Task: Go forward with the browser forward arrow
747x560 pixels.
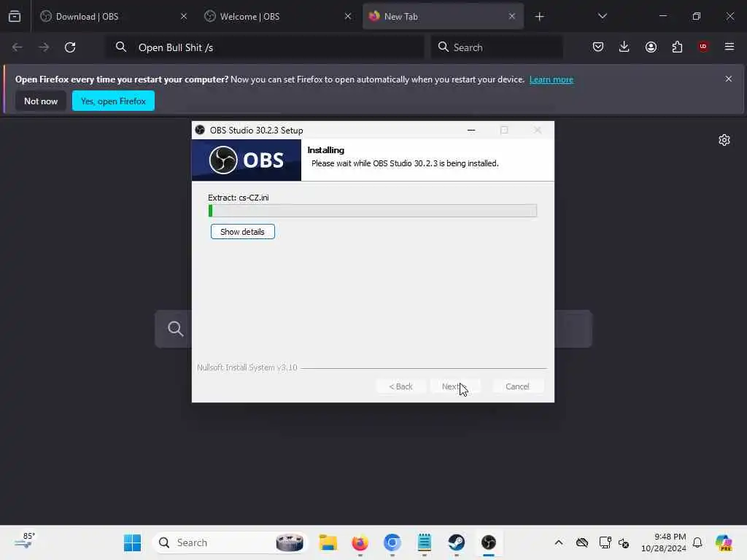Action: (44, 47)
